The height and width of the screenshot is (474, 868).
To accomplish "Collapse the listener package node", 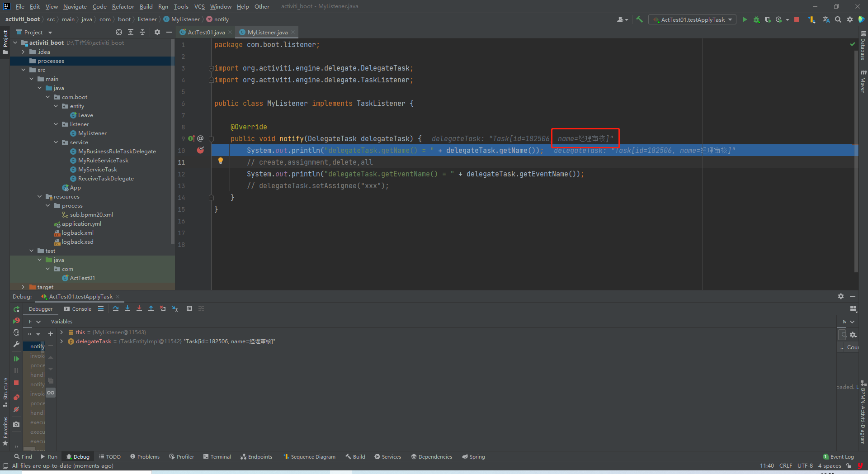I will [x=56, y=124].
